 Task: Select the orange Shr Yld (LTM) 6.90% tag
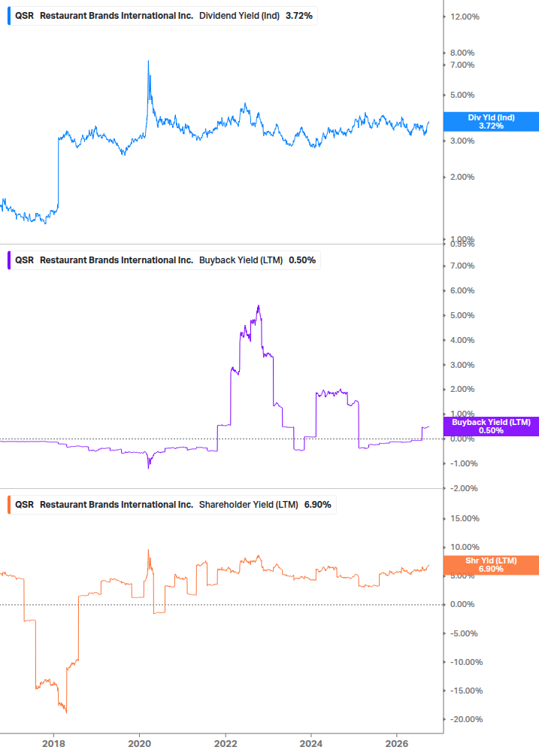coord(491,565)
